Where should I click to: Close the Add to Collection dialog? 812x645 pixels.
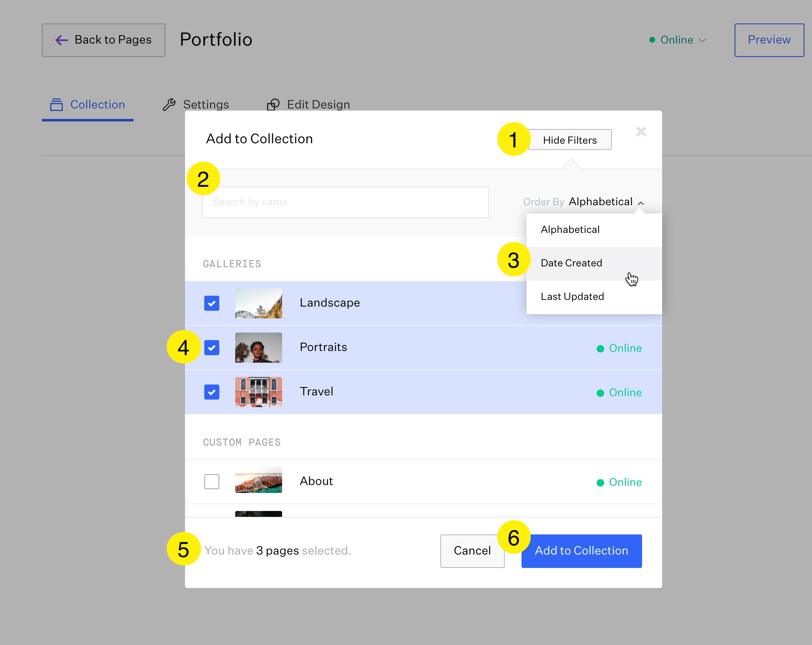(641, 132)
